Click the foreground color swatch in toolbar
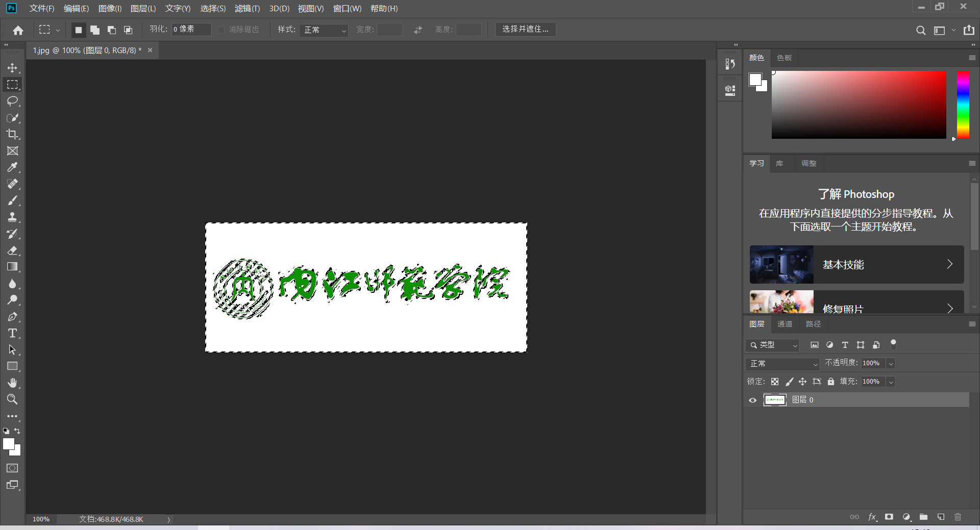This screenshot has height=530, width=980. tap(9, 444)
